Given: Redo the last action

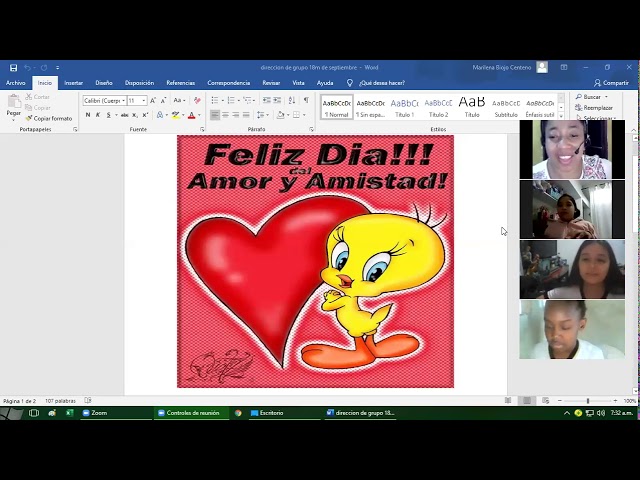Looking at the screenshot, I should pyautogui.click(x=44, y=68).
